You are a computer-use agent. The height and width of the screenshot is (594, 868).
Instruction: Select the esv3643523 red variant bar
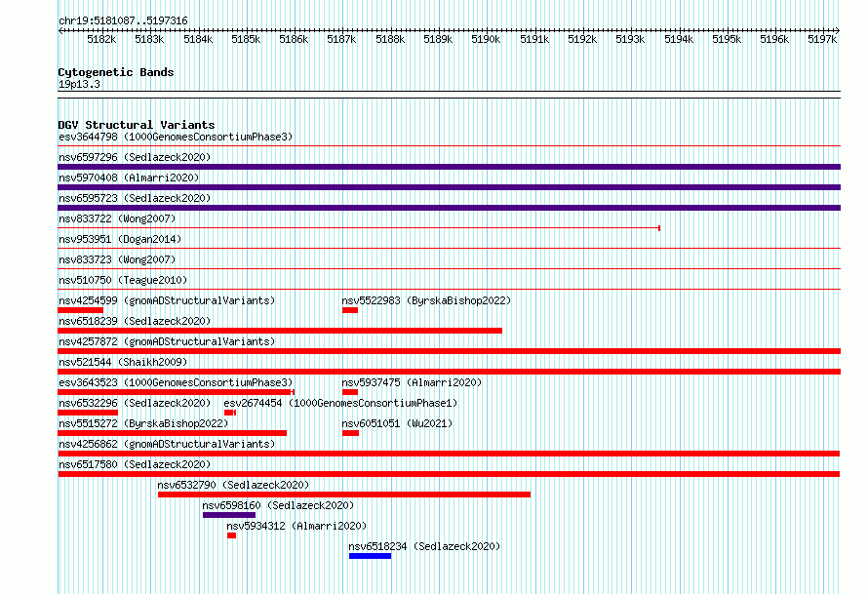[x=176, y=392]
